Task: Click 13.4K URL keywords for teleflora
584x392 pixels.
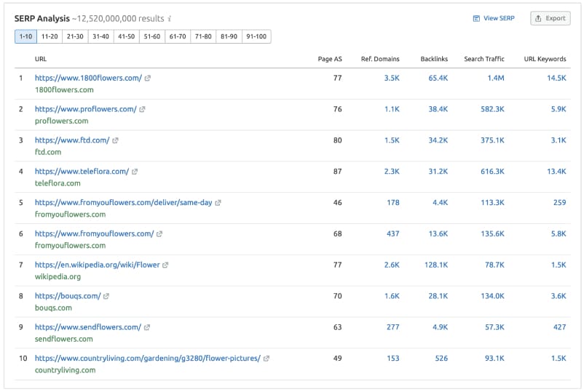Action: [556, 172]
